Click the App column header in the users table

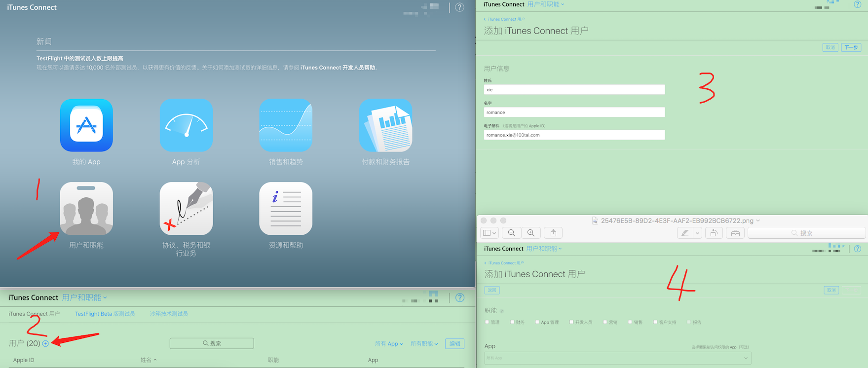pyautogui.click(x=373, y=360)
